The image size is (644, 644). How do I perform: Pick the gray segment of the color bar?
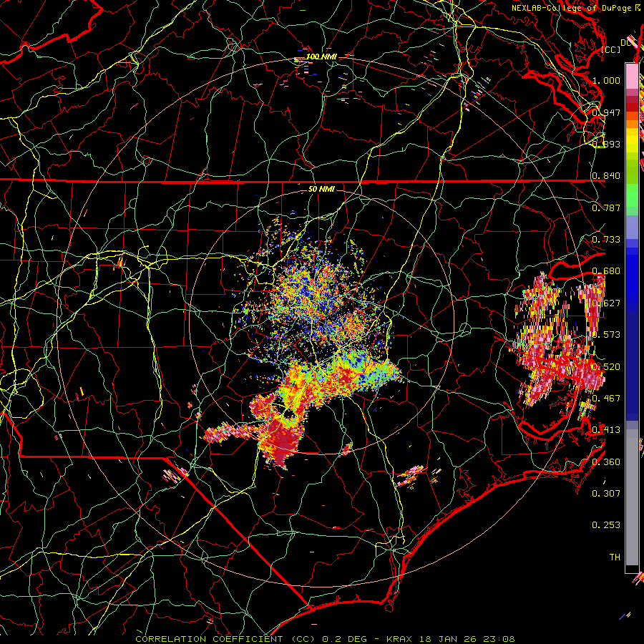[632, 497]
